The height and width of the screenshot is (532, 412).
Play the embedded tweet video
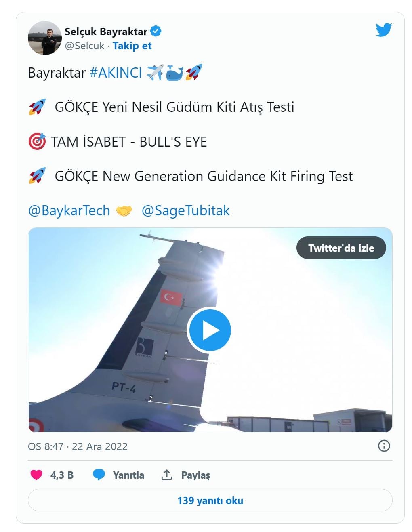click(x=210, y=330)
